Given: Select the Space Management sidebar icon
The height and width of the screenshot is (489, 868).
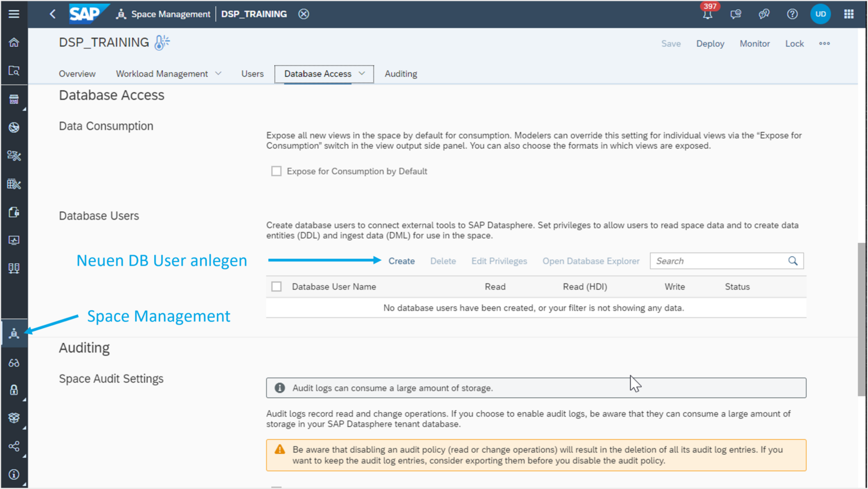Looking at the screenshot, I should 14,333.
